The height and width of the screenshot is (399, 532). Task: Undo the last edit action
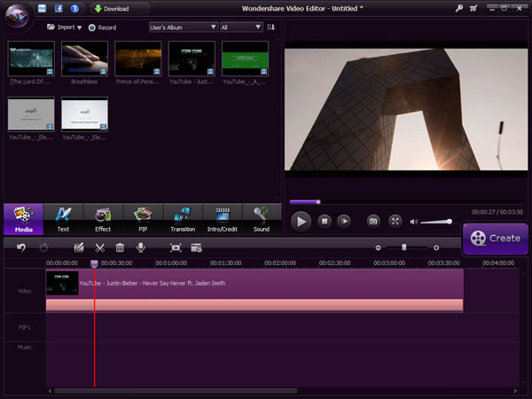(21, 247)
